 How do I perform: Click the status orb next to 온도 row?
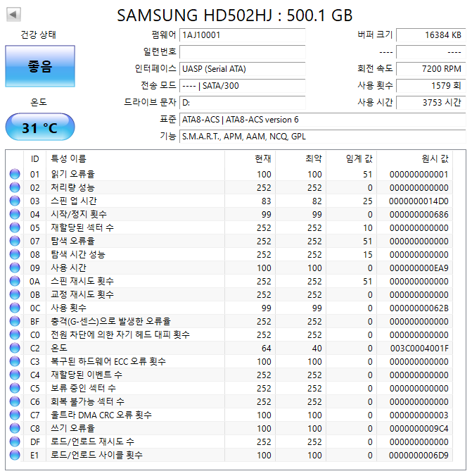point(15,349)
